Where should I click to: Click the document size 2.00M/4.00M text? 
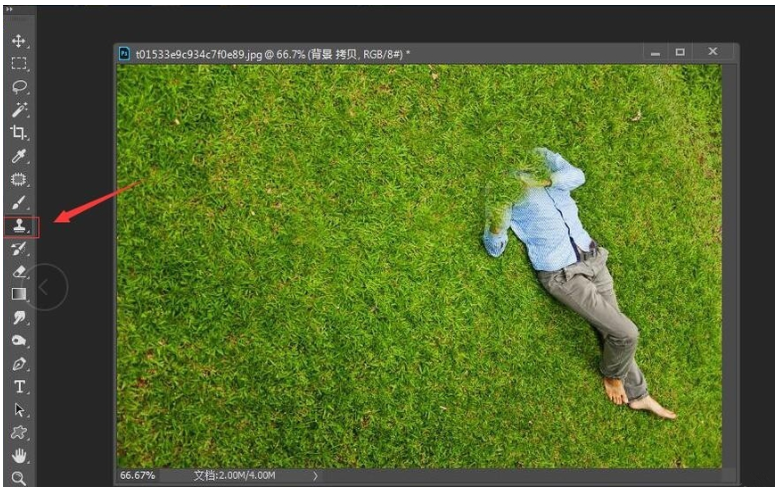[x=234, y=476]
